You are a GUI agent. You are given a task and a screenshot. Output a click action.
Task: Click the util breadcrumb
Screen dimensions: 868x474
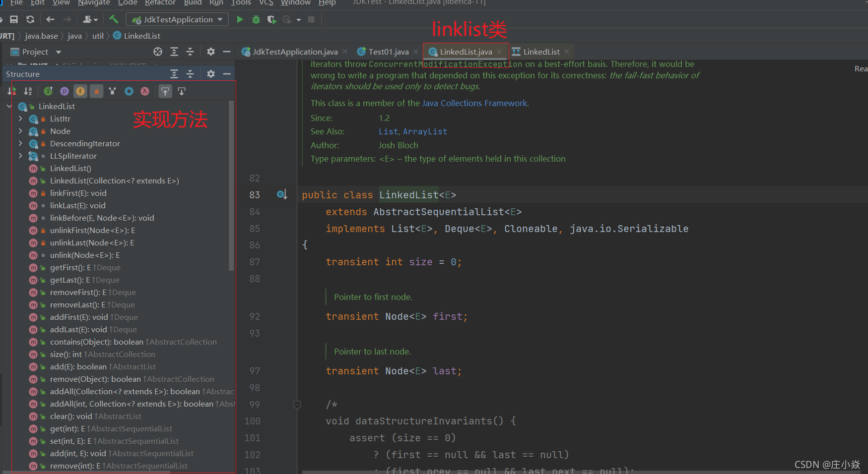click(98, 36)
